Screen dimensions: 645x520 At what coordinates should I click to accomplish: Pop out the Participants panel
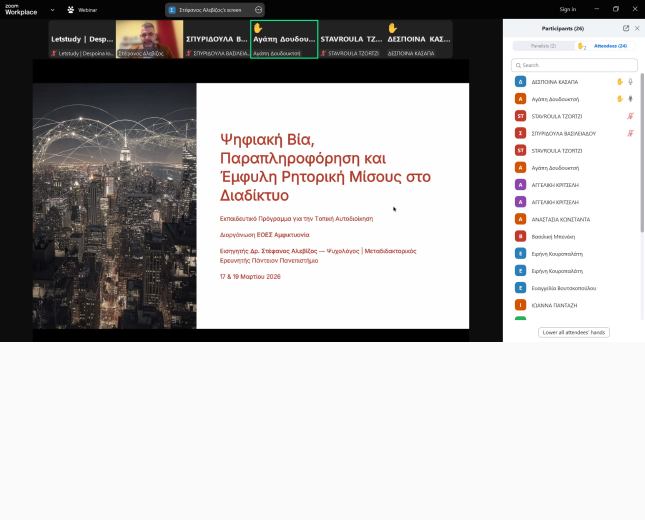coord(626,28)
